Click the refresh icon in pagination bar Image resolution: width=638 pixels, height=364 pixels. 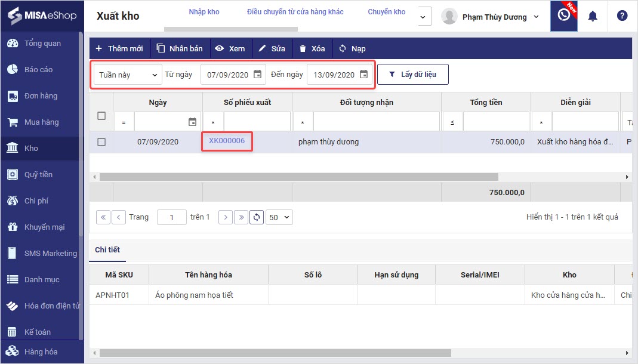(x=257, y=217)
